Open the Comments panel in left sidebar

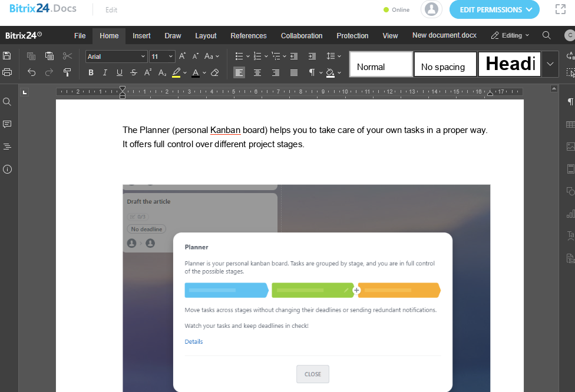click(7, 124)
